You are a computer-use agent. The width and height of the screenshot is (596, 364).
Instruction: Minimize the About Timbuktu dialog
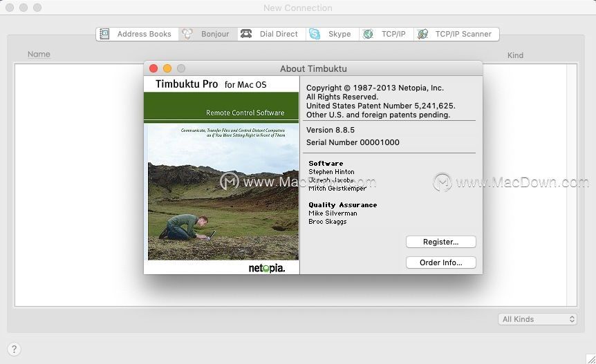(167, 68)
